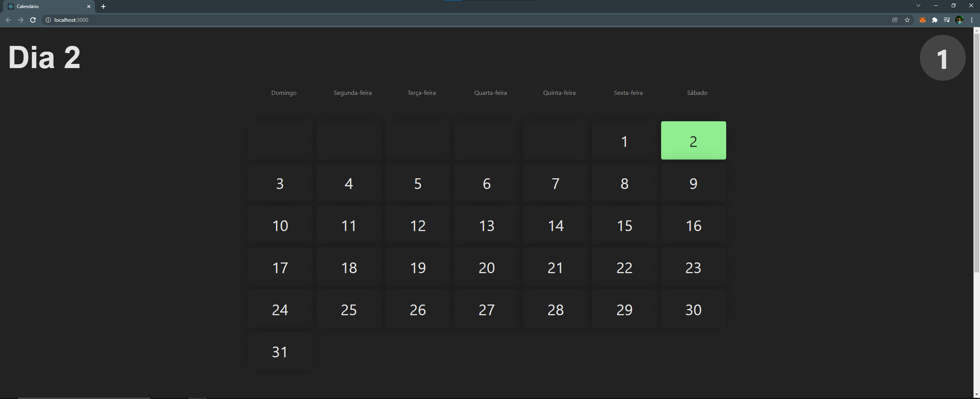Bookmark the page via the star icon
Image resolution: width=980 pixels, height=399 pixels.
point(907,20)
